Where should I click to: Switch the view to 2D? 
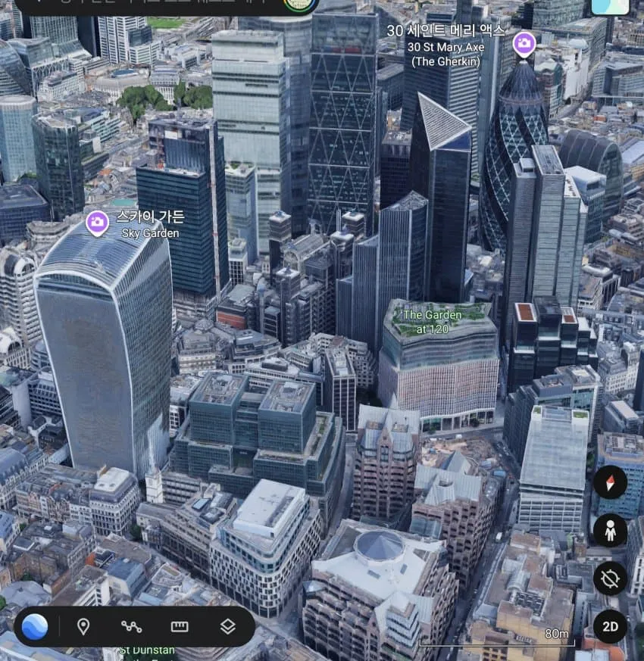click(x=610, y=627)
